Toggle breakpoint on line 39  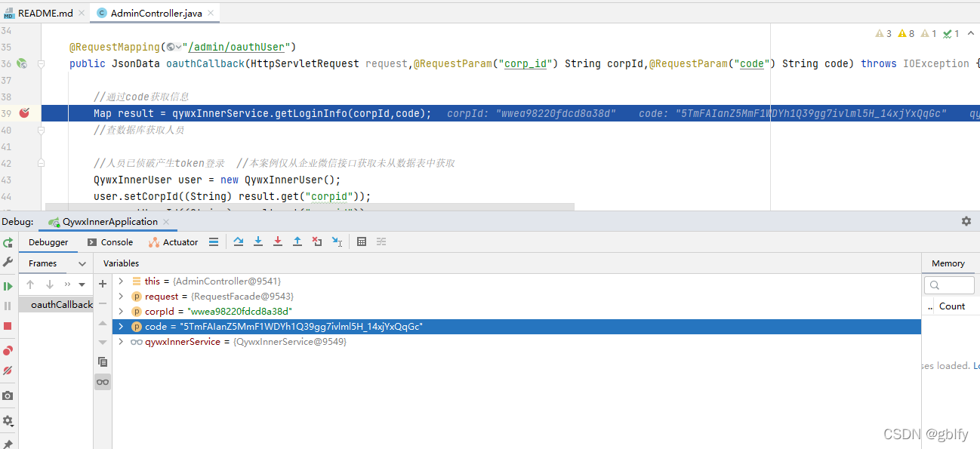click(25, 113)
